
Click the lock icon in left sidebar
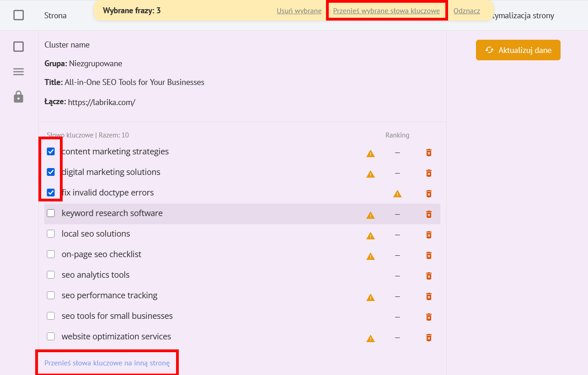pos(18,97)
